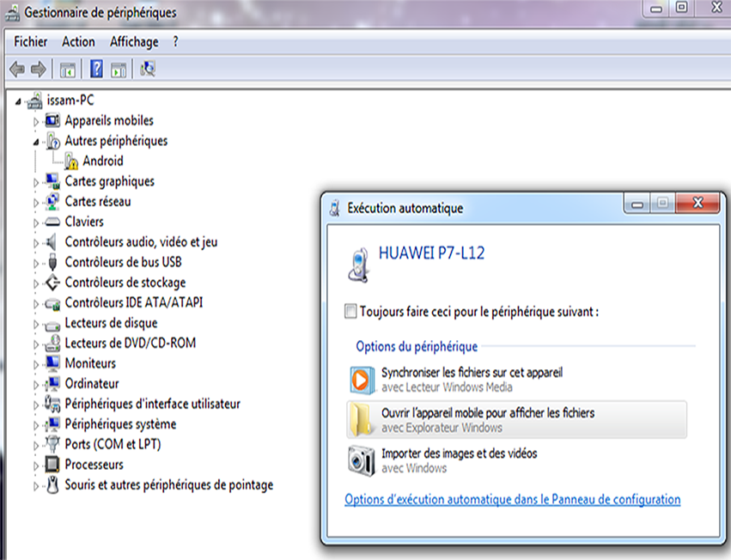The height and width of the screenshot is (560, 731).
Task: Click the HUAWEI P7-L12 phone icon
Action: [x=358, y=265]
